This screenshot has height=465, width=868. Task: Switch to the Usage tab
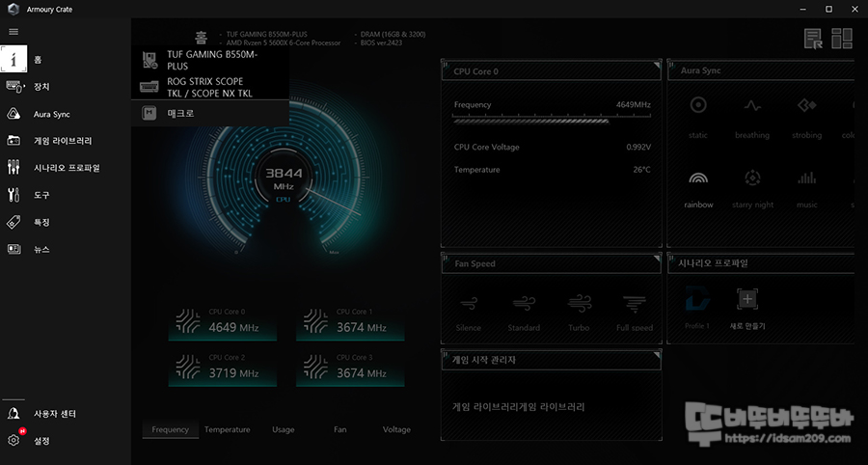click(283, 429)
